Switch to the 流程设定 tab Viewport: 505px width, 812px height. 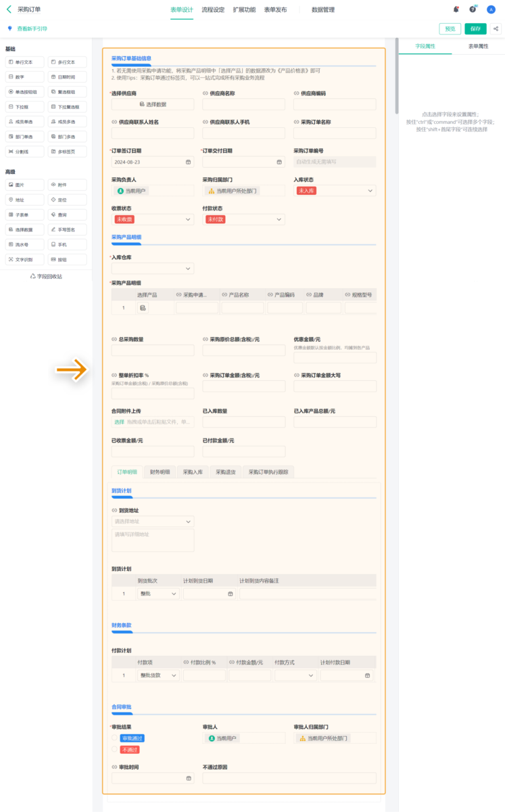pyautogui.click(x=213, y=9)
